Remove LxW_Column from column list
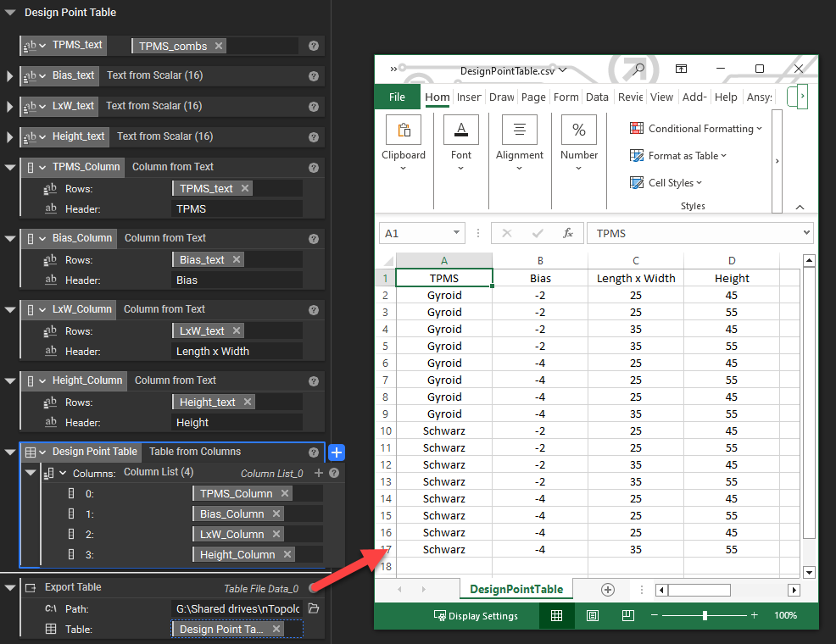This screenshot has height=644, width=836. point(276,534)
